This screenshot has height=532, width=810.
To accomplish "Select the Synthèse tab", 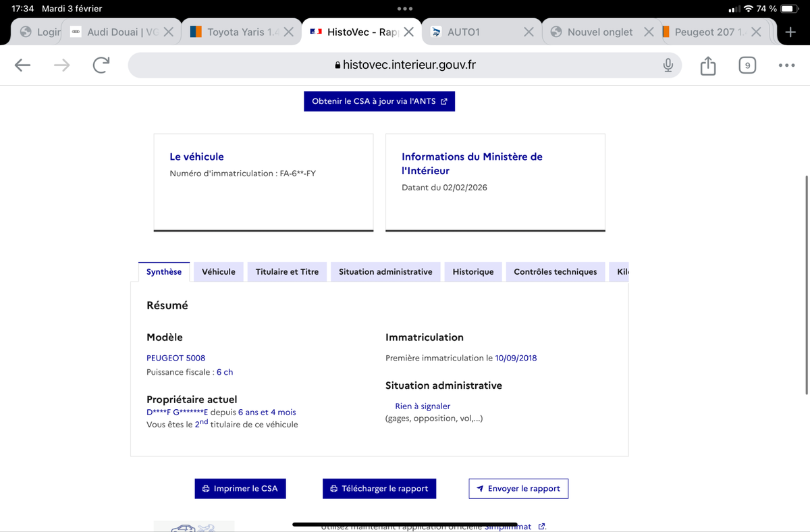I will tap(164, 271).
